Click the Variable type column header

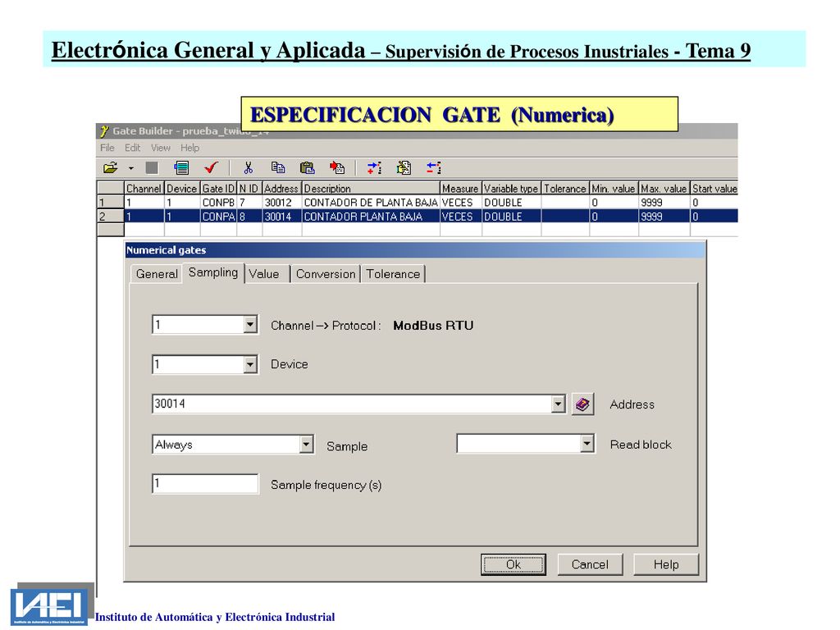(x=511, y=189)
